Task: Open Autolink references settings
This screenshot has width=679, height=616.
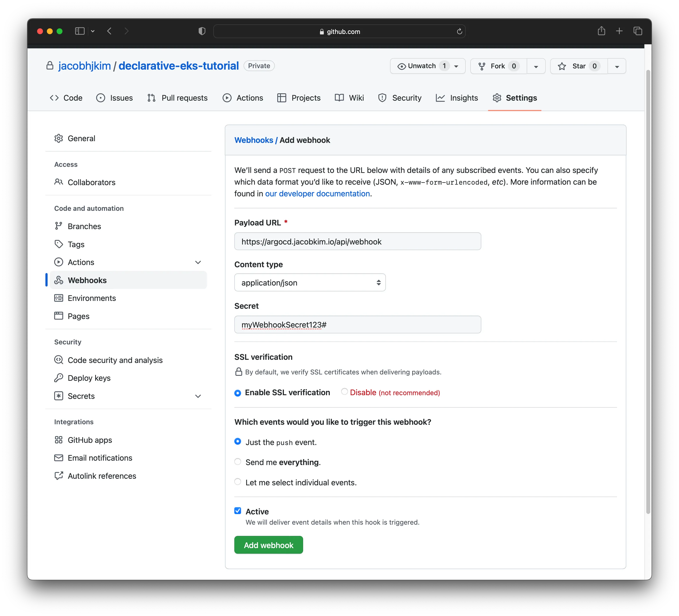Action: [x=102, y=476]
